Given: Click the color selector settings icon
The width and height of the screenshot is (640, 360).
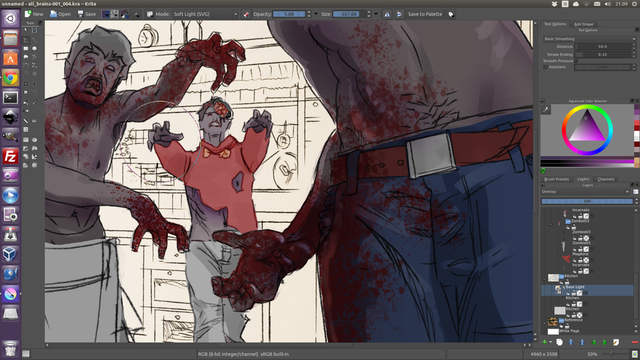Looking at the screenshot, I should click(546, 109).
